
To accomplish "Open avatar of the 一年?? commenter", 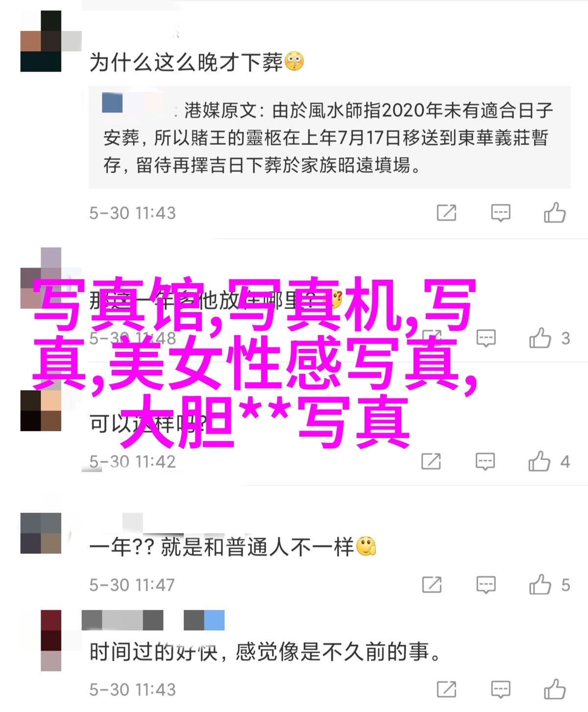I will point(41,533).
